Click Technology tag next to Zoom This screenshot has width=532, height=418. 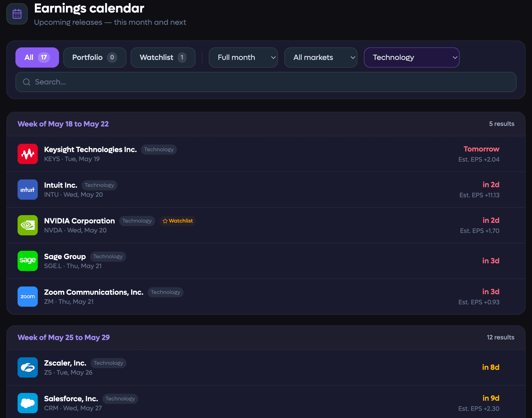(x=165, y=292)
